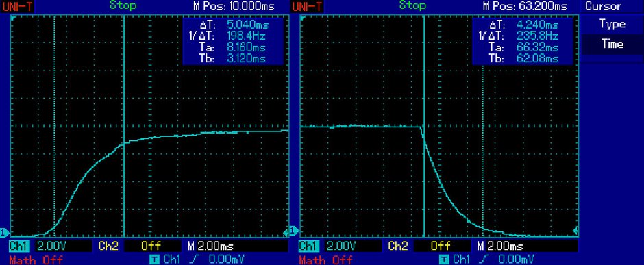Image resolution: width=644 pixels, height=265 pixels.
Task: Click channel 1 ground marker on left screen
Action: pyautogui.click(x=4, y=233)
